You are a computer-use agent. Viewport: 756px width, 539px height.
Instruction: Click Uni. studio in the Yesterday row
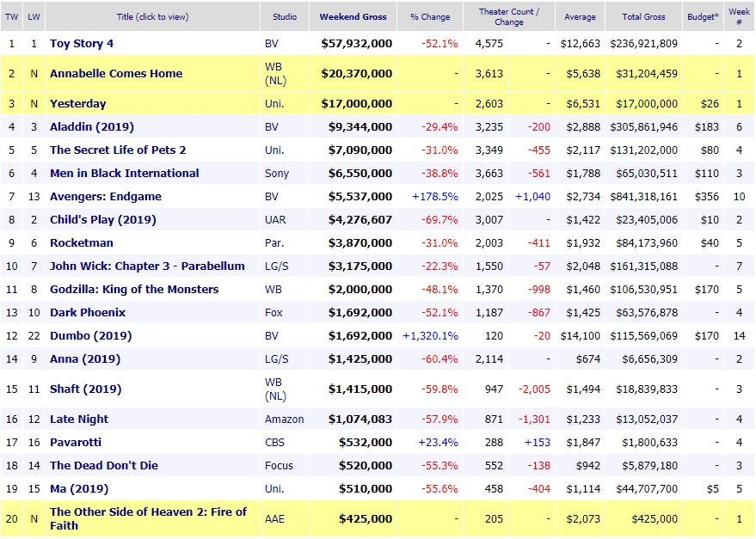[x=274, y=104]
